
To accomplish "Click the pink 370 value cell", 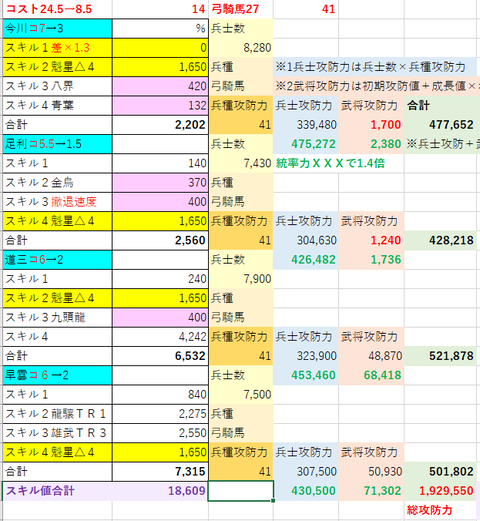I will [x=160, y=183].
